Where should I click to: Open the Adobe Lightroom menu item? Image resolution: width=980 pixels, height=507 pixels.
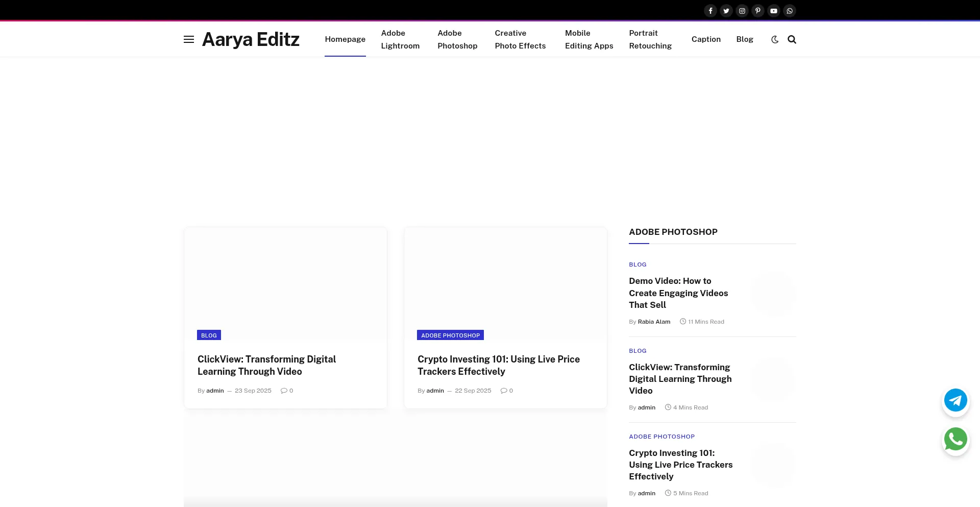400,39
